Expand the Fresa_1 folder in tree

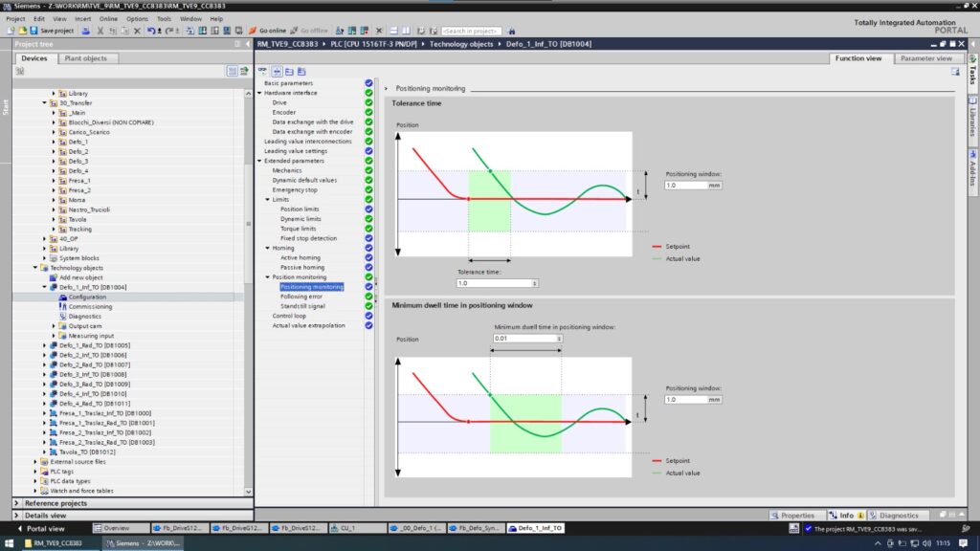pyautogui.click(x=54, y=181)
